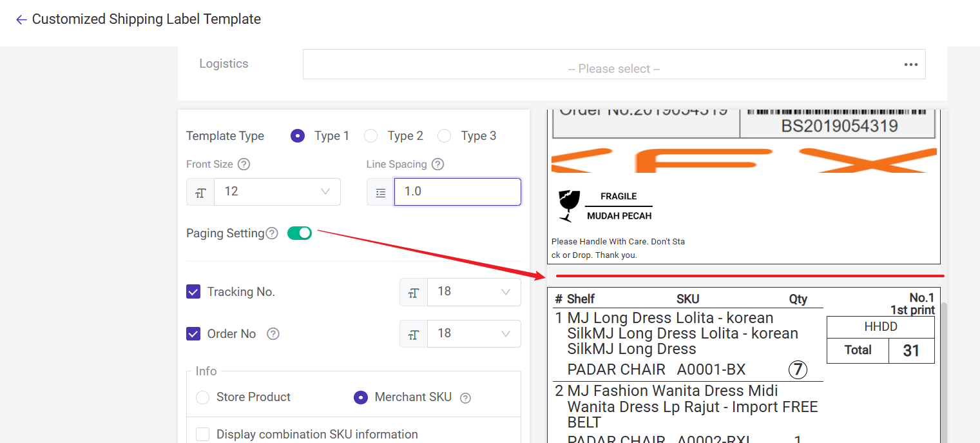Viewport: 980px width, 443px height.
Task: Uncheck the Order No checkbox
Action: [x=193, y=334]
